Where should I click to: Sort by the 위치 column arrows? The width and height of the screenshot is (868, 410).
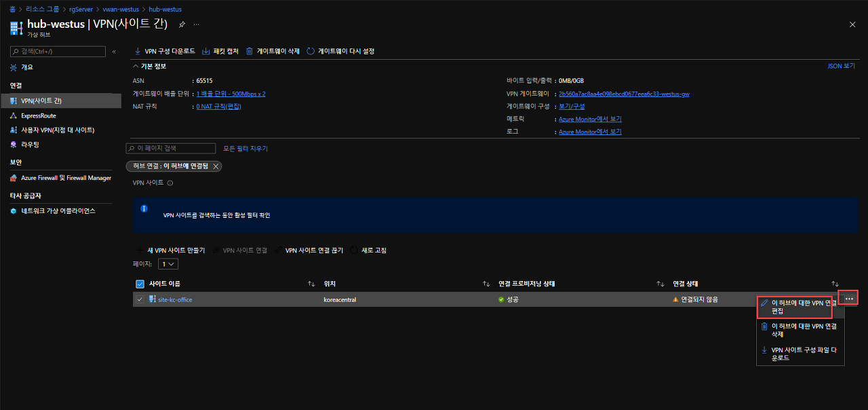(486, 284)
